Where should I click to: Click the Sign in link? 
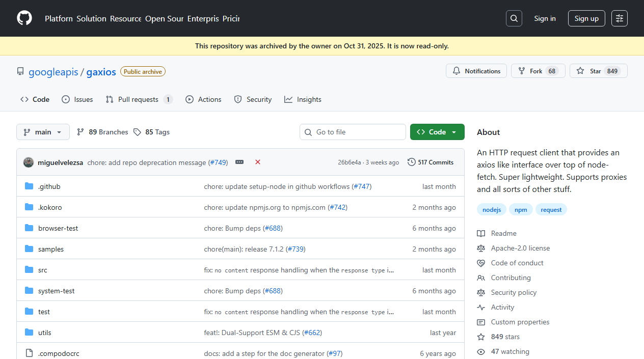point(545,18)
